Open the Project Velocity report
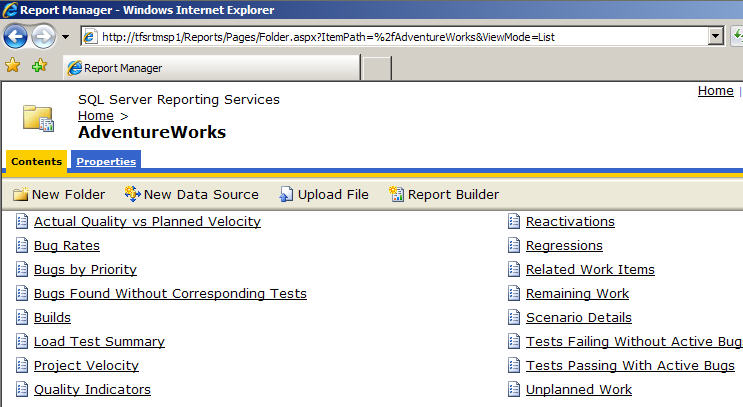The height and width of the screenshot is (407, 743). click(x=86, y=365)
